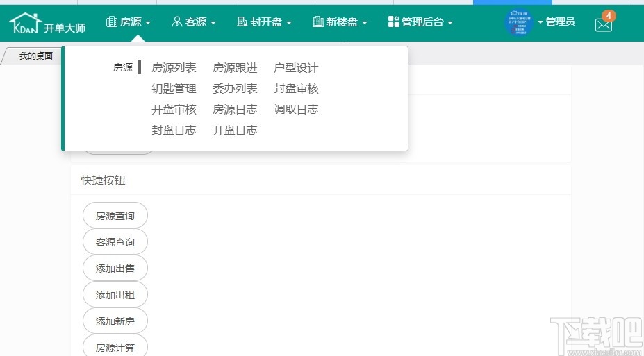Open 钥匙管理 in the submenu

click(174, 89)
